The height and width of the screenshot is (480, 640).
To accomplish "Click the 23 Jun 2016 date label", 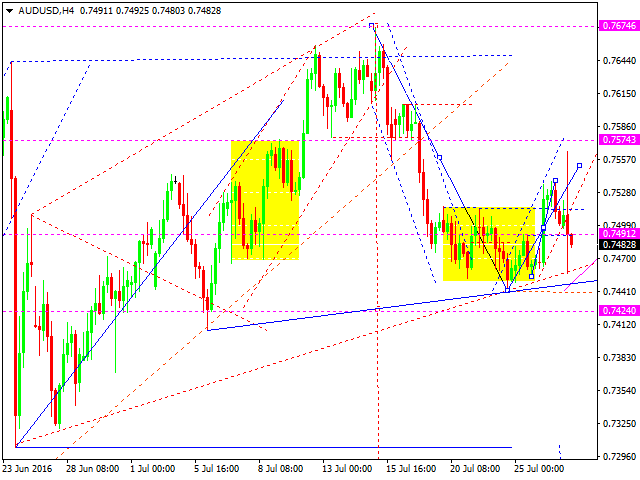I will tap(27, 469).
